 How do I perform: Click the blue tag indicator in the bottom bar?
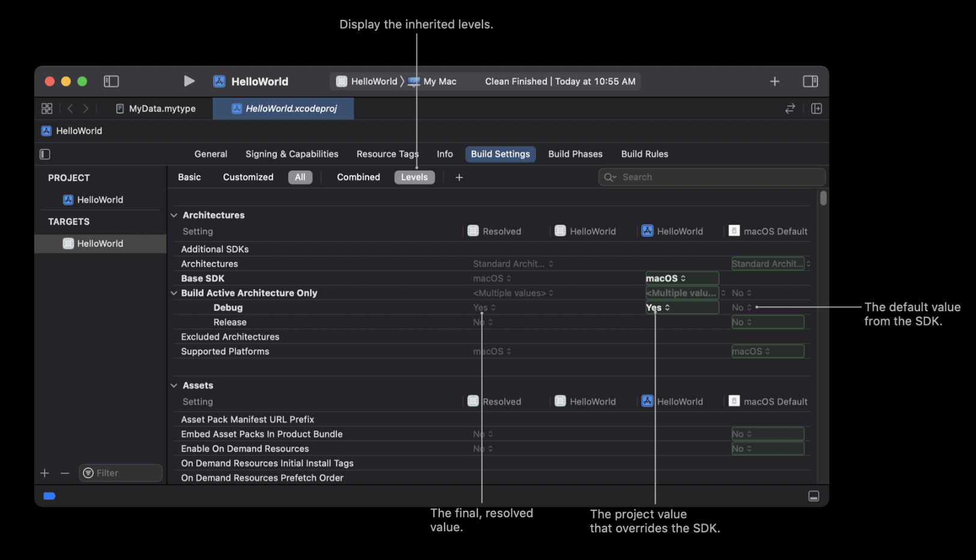click(49, 496)
